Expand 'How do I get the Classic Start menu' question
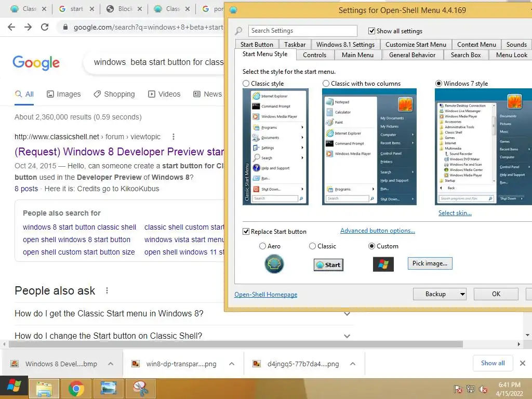Screen dimensions: 532x399 click(347, 314)
